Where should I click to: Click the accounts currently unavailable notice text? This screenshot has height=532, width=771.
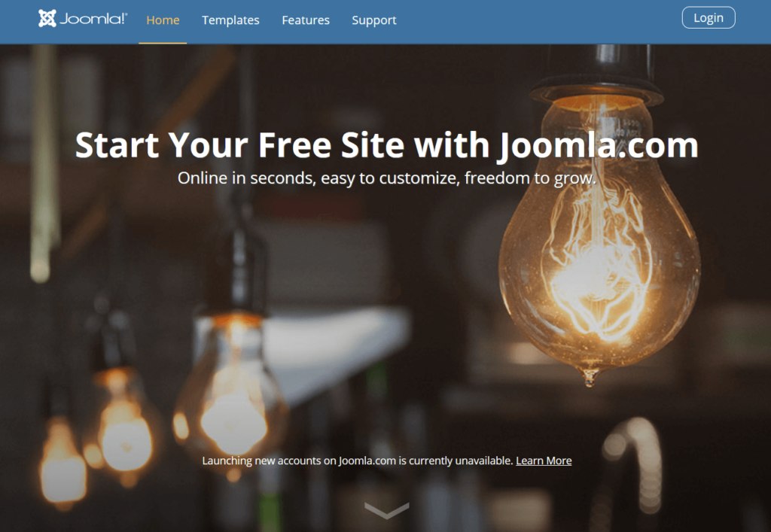pos(358,461)
